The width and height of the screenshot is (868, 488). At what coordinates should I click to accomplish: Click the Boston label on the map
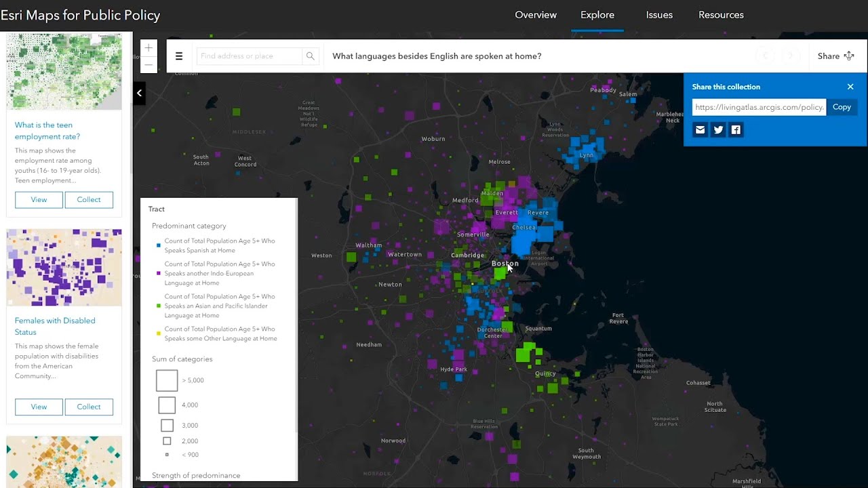pyautogui.click(x=505, y=264)
